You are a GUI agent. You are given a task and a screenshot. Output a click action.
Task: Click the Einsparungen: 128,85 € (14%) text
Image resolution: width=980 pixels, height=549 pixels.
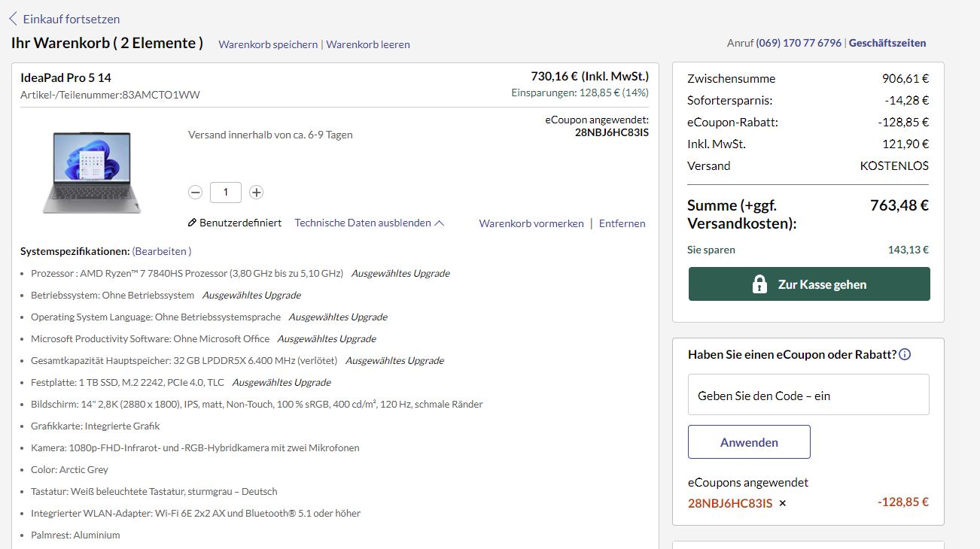click(580, 93)
